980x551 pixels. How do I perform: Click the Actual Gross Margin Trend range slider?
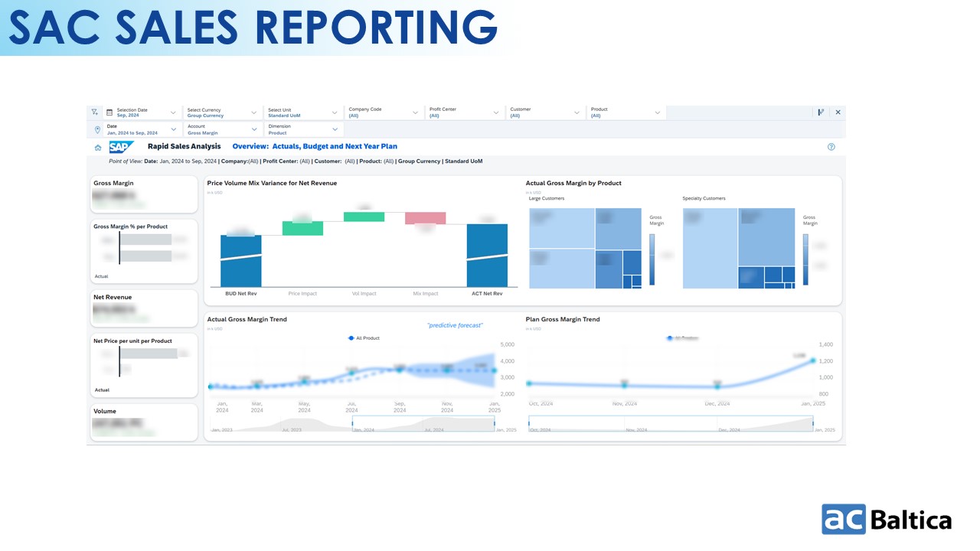423,424
